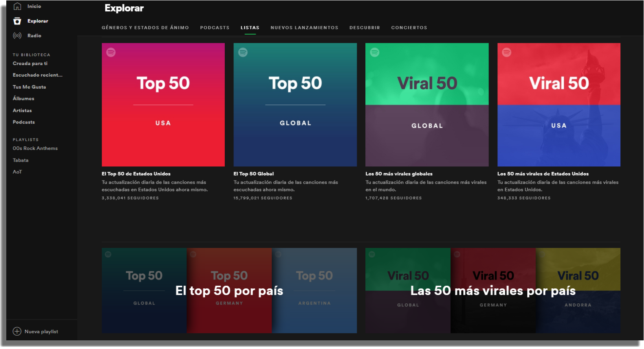Click Spotify logo on Top 50 Global cover
The image size is (644, 349).
(x=243, y=52)
